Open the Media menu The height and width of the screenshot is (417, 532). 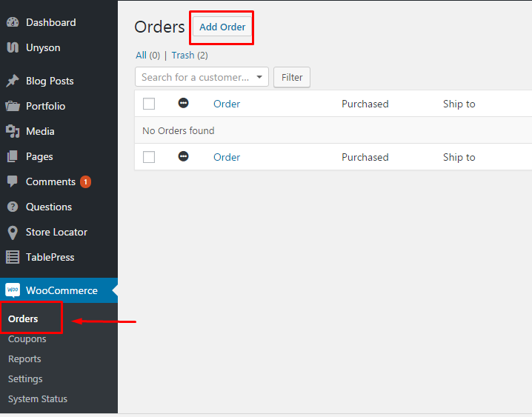click(59, 131)
